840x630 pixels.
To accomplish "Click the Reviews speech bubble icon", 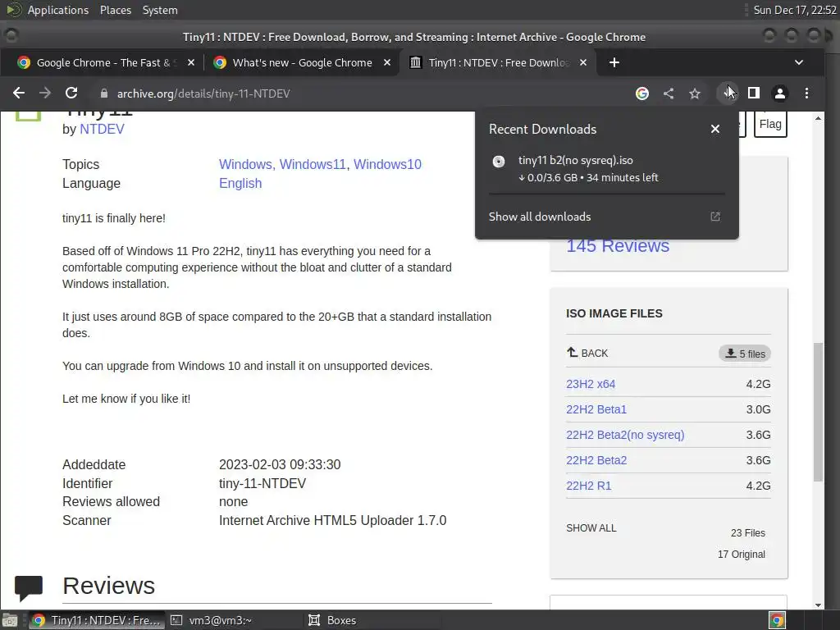I will click(x=29, y=588).
